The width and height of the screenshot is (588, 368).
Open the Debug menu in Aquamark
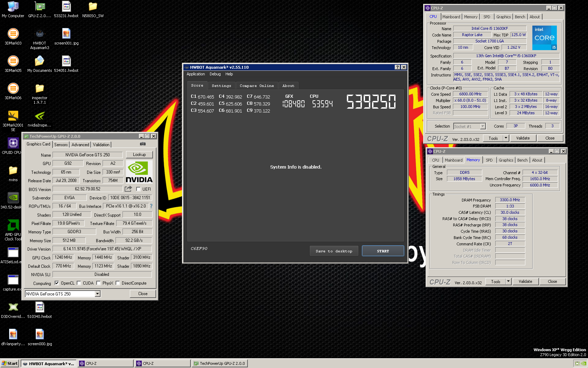(215, 74)
